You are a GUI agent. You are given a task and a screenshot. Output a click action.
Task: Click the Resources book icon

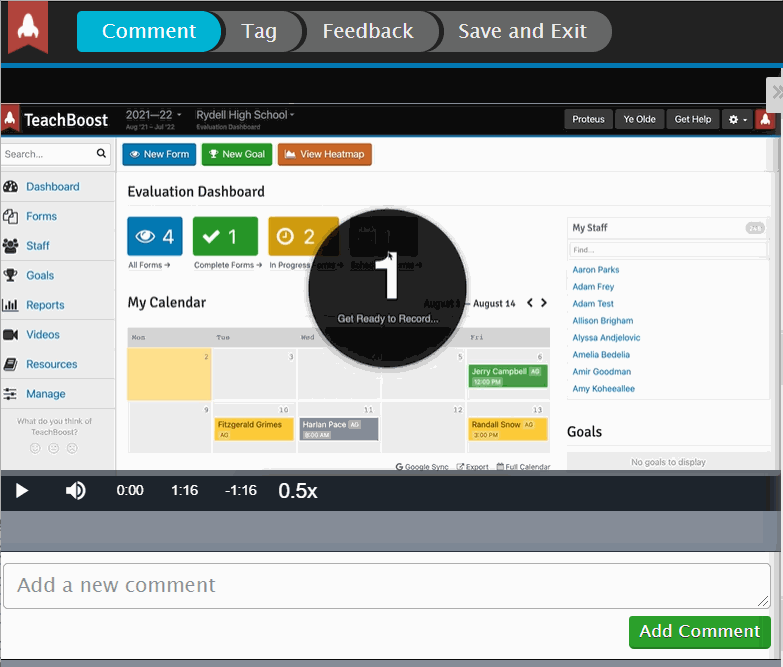coord(10,364)
